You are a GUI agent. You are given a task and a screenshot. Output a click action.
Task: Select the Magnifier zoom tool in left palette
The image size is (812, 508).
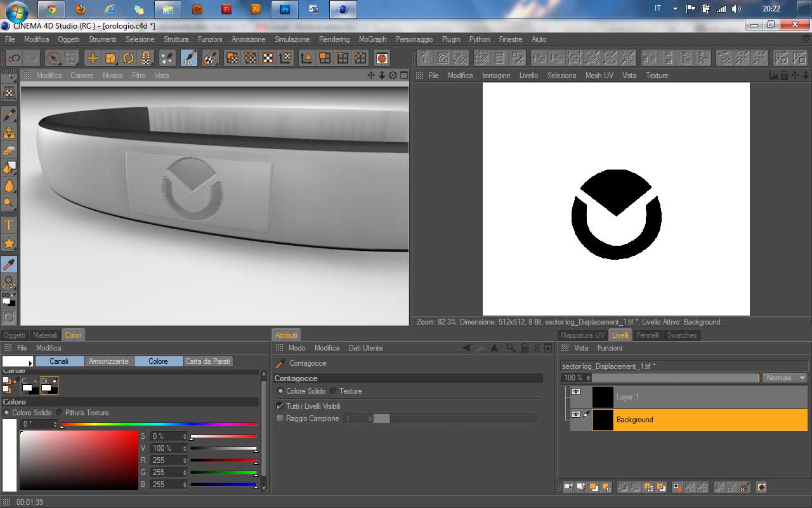[x=9, y=204]
